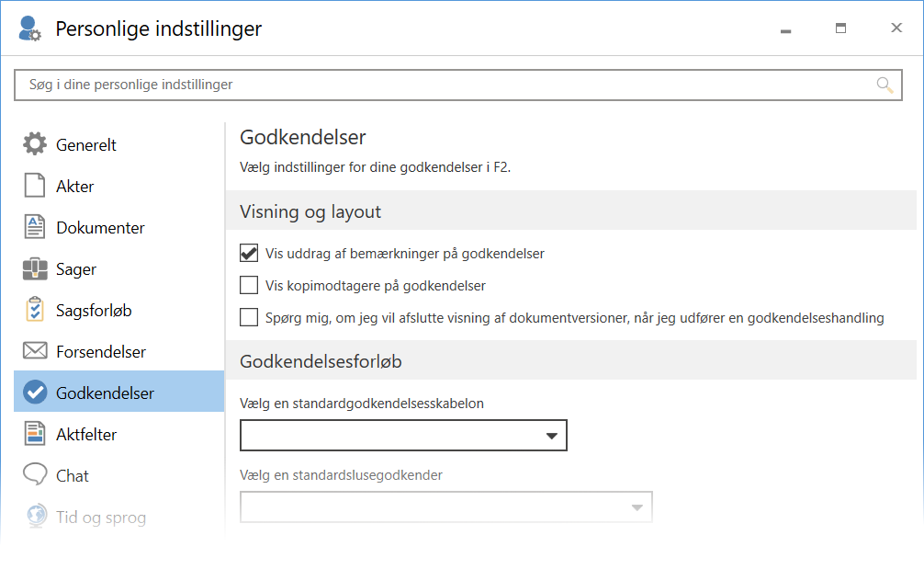Maximize the Personlige indstillinger window
Viewport: 924px width, 569px height.
[x=840, y=28]
